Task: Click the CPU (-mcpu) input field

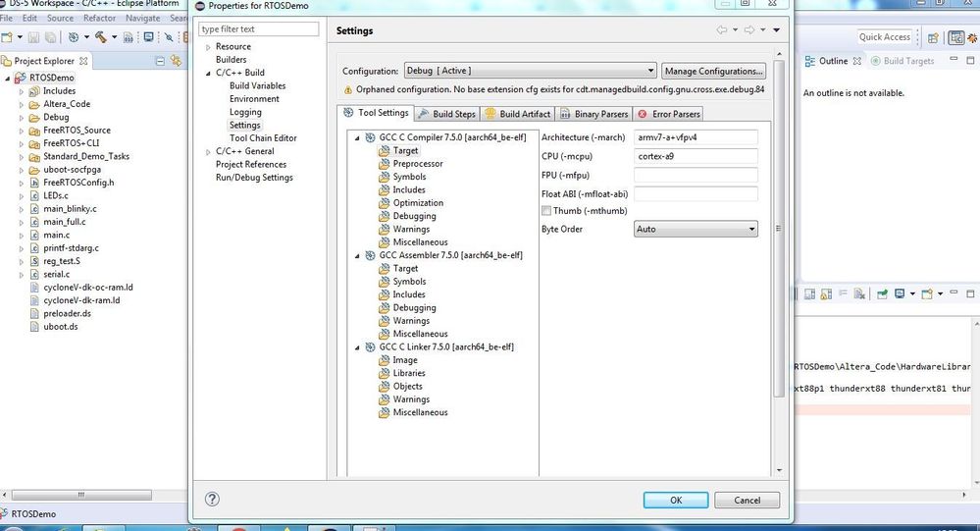Action: 696,156
